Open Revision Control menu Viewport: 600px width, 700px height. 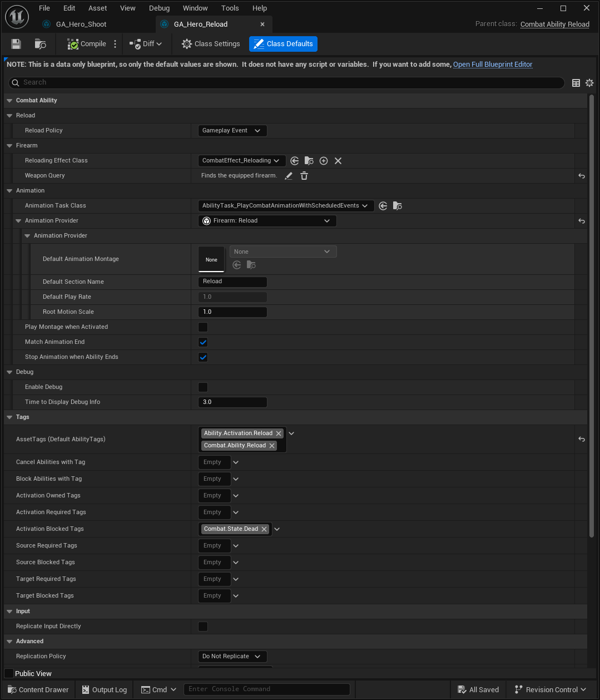551,689
